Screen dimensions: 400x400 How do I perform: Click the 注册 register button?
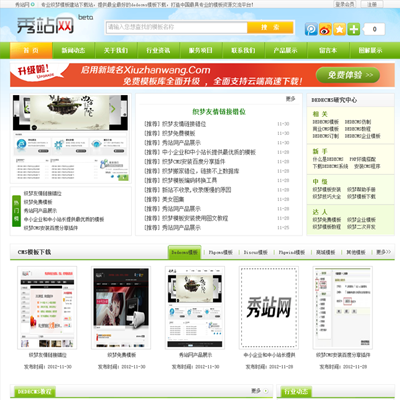click(372, 4)
